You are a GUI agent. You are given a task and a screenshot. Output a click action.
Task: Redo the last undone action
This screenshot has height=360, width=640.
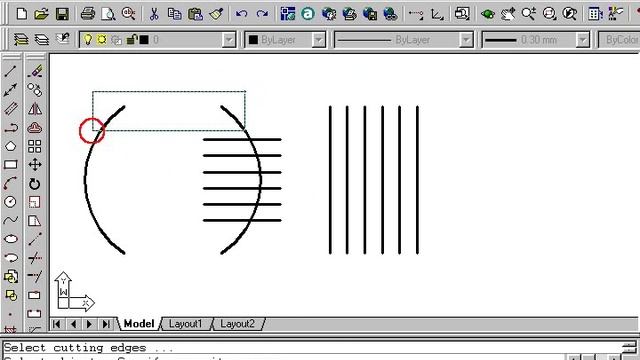pos(262,14)
